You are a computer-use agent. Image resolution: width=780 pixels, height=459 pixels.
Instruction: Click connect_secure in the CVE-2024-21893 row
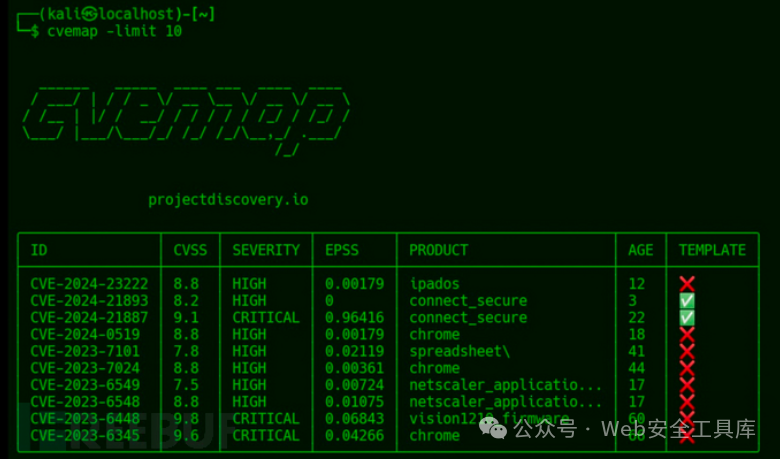468,301
